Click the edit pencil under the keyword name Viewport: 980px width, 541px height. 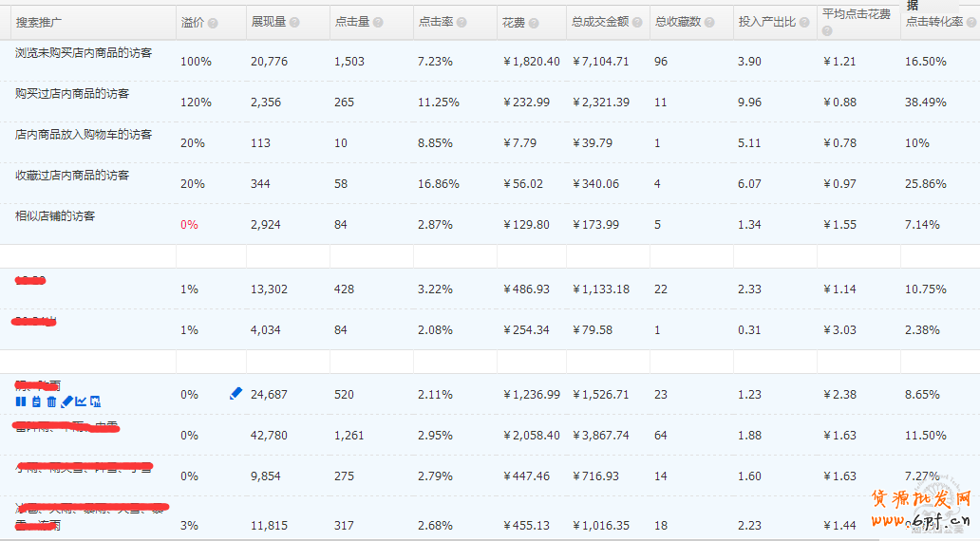point(66,401)
